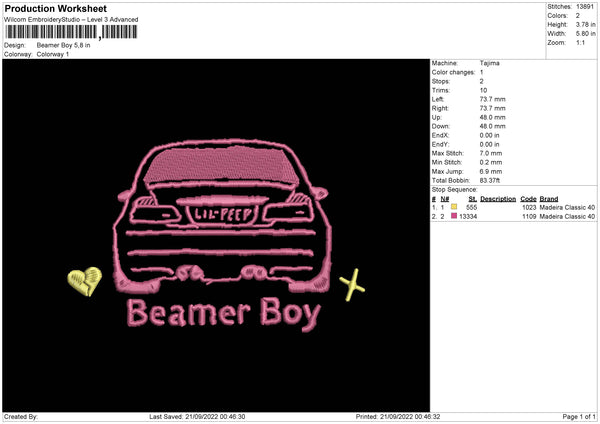The image size is (600, 424).
Task: Click the yellow X cross embroidery icon
Action: pos(351,287)
